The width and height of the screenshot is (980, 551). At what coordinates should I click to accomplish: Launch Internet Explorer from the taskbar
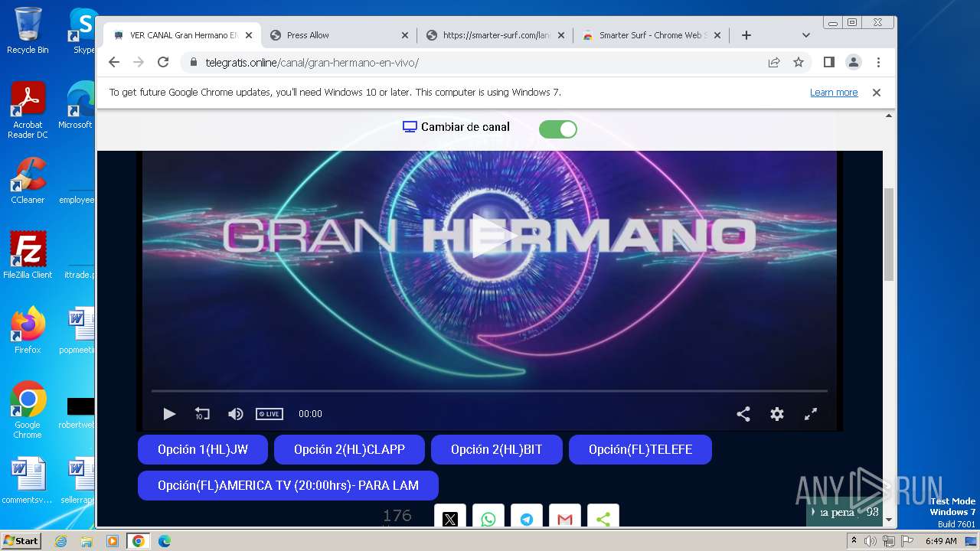point(61,541)
